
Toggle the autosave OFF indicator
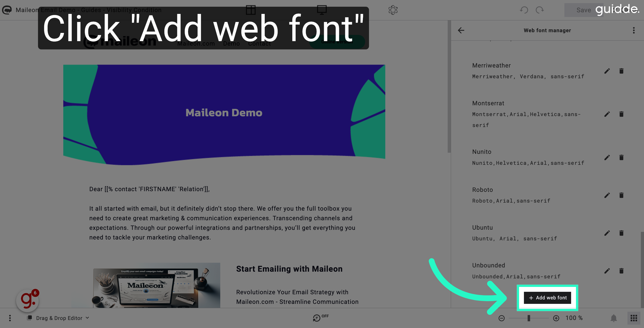coord(321,317)
